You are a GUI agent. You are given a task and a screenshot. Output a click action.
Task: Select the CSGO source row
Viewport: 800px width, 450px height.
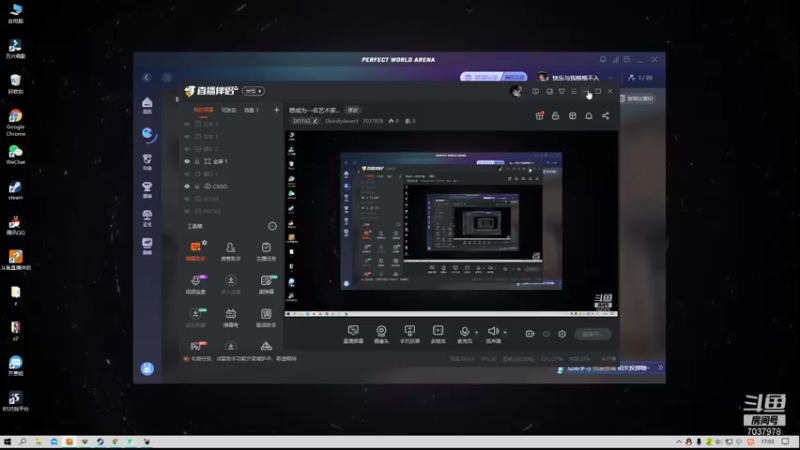tap(230, 186)
